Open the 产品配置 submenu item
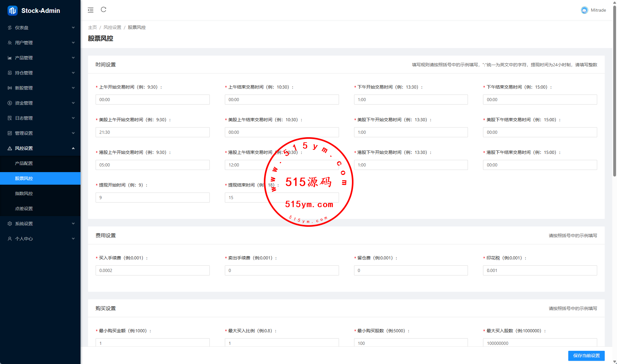The image size is (617, 364). click(24, 163)
